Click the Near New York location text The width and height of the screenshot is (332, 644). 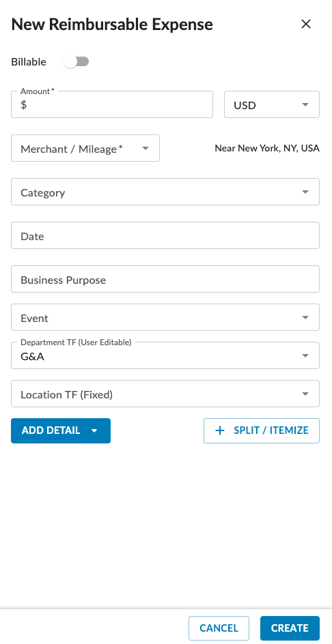pos(267,148)
